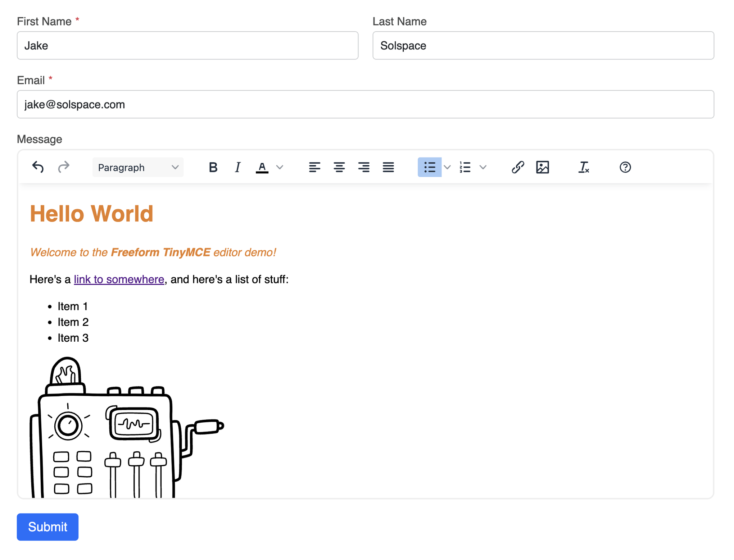Toggle italic formatting

click(237, 167)
